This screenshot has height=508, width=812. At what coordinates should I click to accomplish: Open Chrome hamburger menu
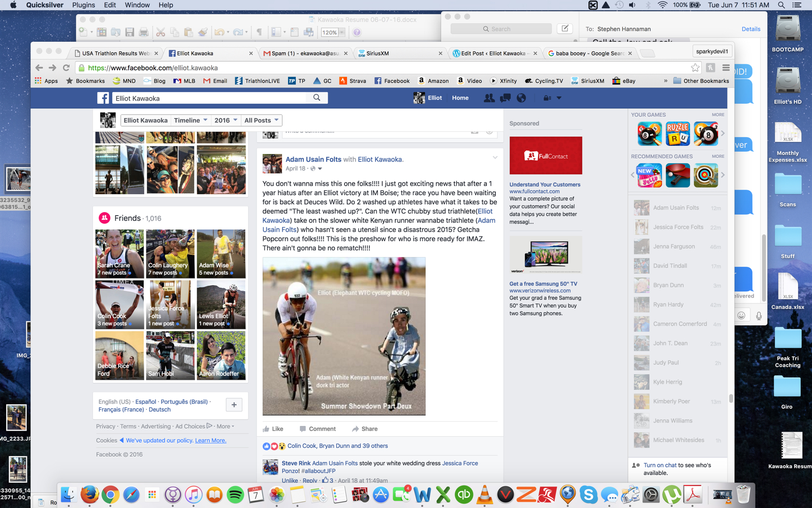[x=726, y=68]
